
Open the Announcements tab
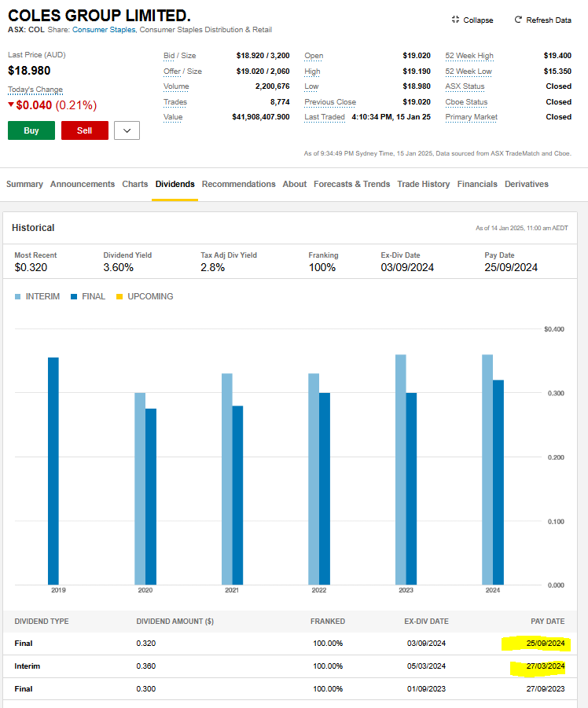coord(83,184)
